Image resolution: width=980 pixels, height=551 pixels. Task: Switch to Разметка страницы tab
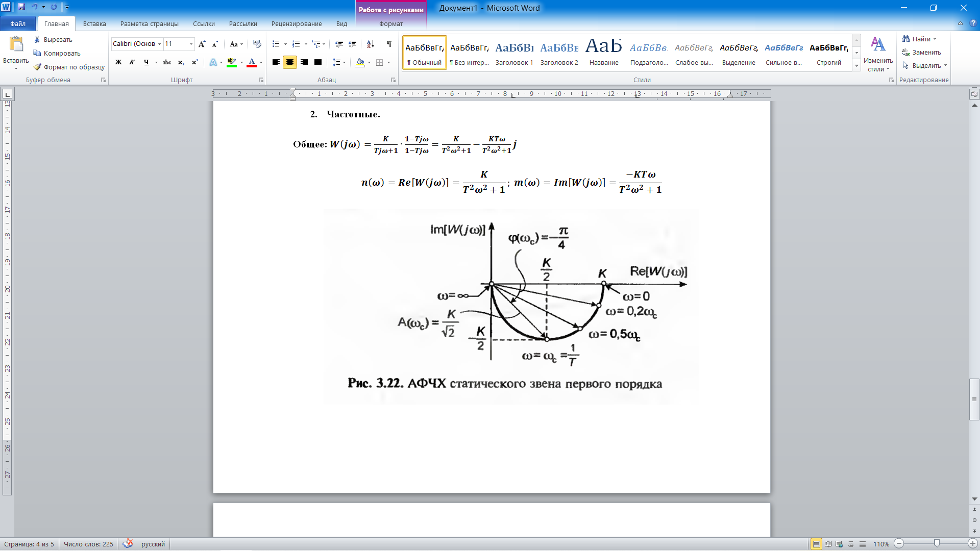(150, 23)
